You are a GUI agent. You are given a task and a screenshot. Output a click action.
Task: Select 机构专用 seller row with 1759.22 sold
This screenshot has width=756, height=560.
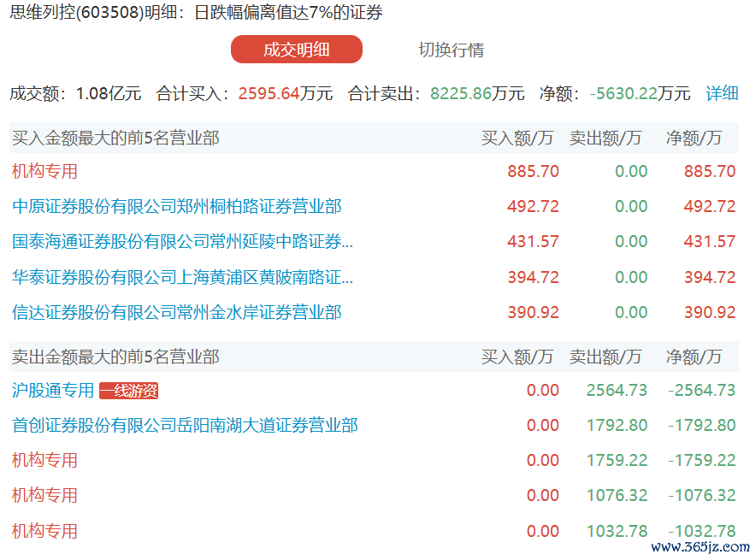coord(44,460)
